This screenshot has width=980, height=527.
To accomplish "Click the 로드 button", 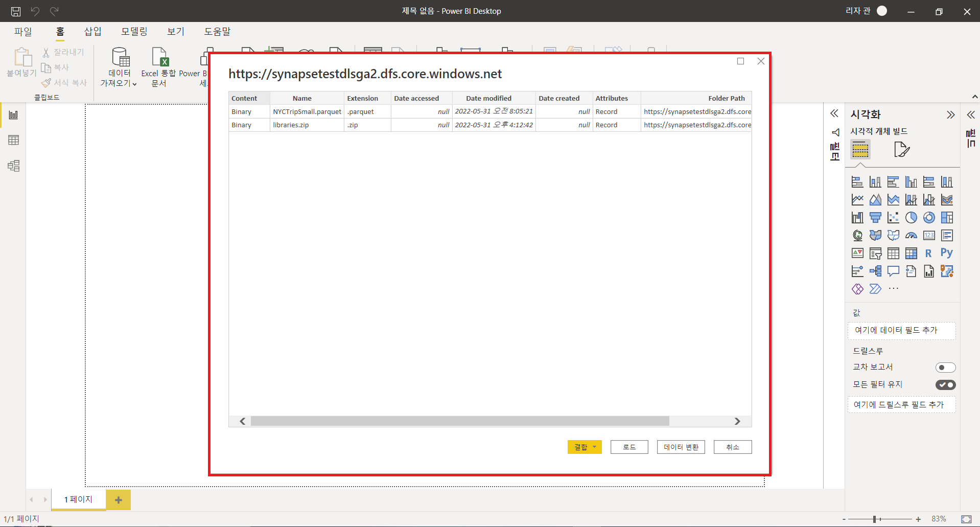I will pos(629,447).
